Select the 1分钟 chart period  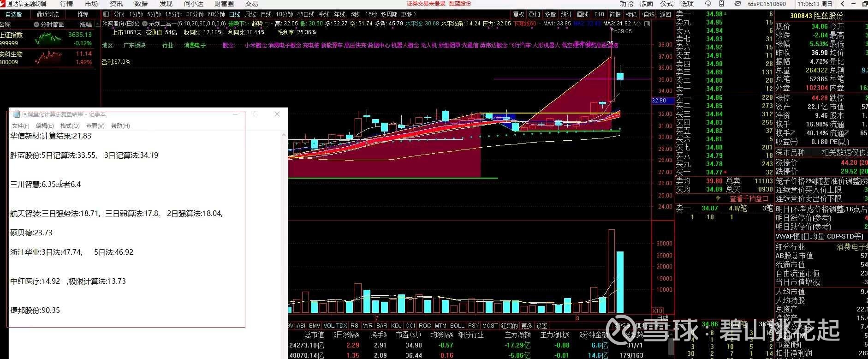click(137, 14)
